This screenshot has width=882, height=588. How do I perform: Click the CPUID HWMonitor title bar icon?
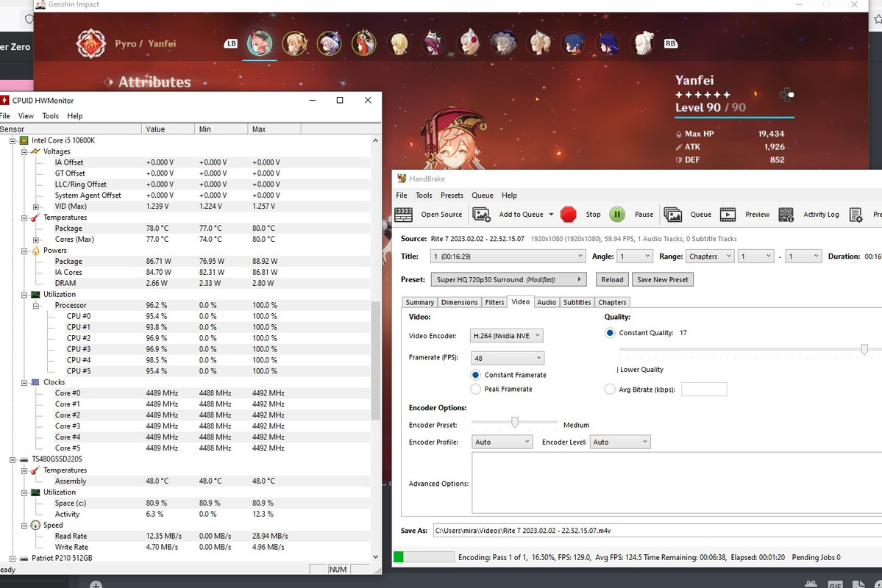[4, 100]
